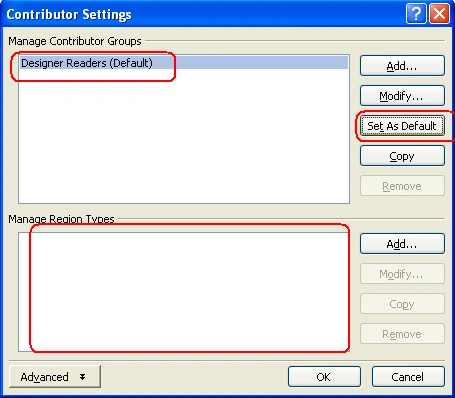The height and width of the screenshot is (398, 455).
Task: Open the help question mark icon
Action: pyautogui.click(x=416, y=14)
